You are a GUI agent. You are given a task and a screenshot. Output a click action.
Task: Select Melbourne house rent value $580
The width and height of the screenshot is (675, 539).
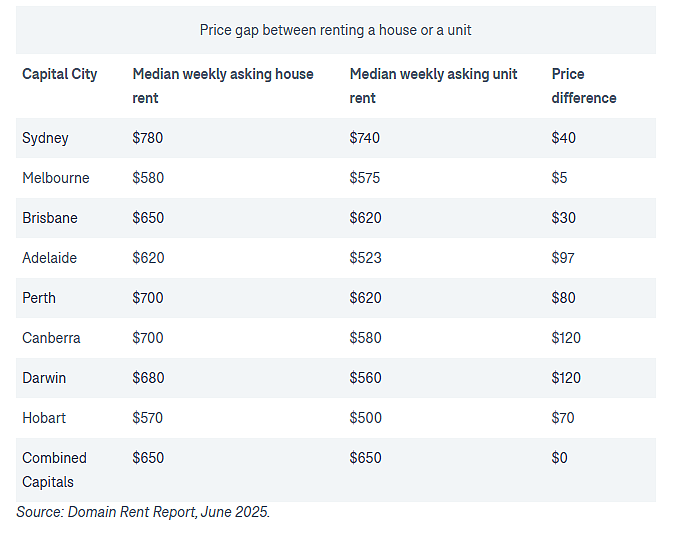(148, 178)
